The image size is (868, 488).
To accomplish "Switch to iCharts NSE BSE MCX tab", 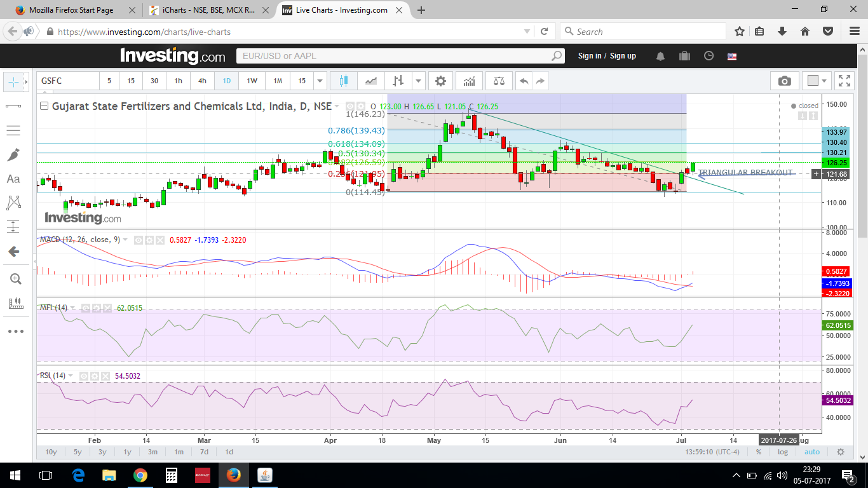I will pyautogui.click(x=208, y=10).
